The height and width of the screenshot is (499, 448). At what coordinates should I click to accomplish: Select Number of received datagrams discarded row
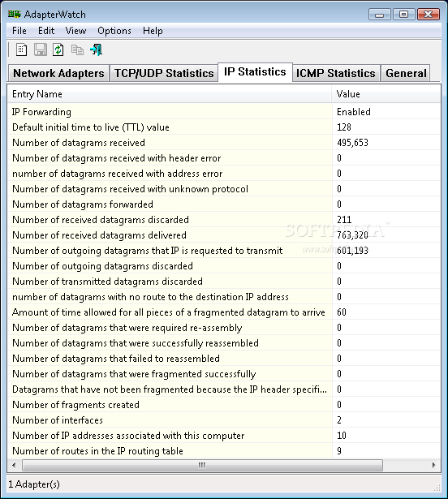click(224, 220)
